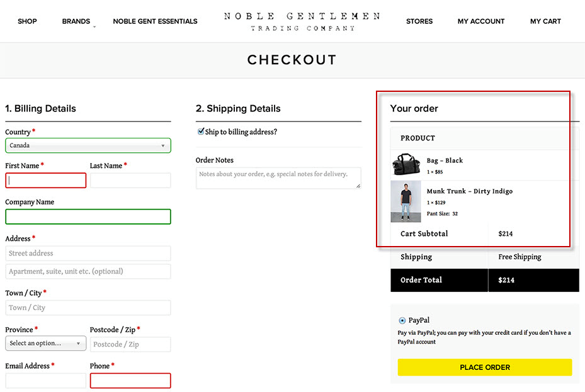
Task: Click the Last Name input field
Action: click(130, 181)
